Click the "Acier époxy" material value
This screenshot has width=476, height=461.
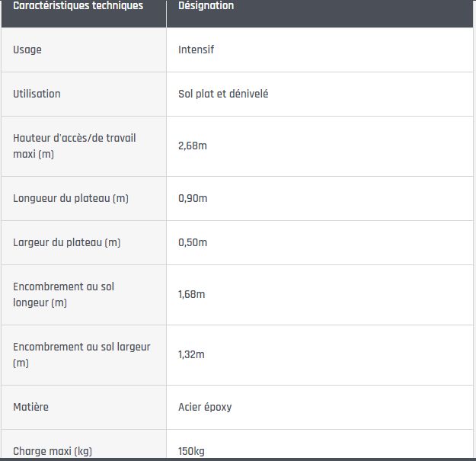(205, 407)
